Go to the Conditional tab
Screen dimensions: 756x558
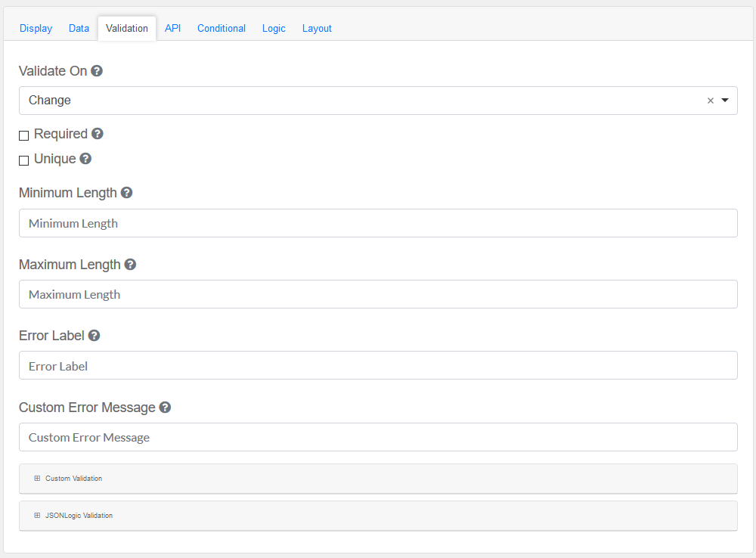(221, 29)
